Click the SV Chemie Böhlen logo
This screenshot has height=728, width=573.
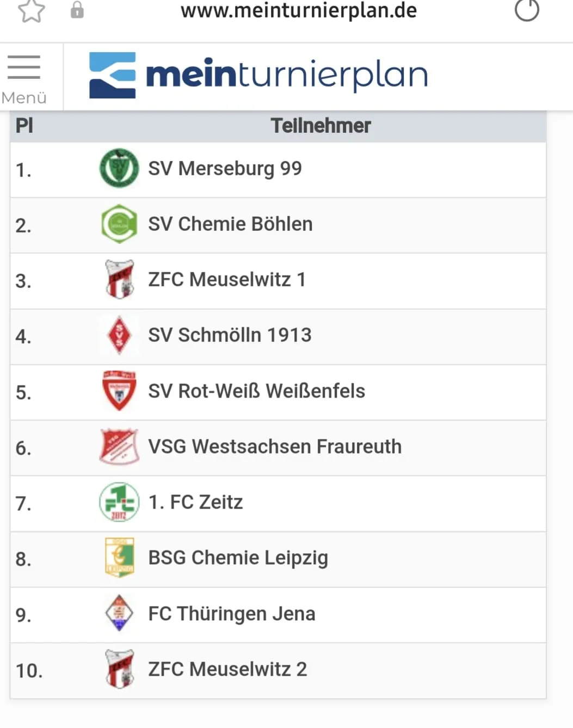click(x=119, y=224)
